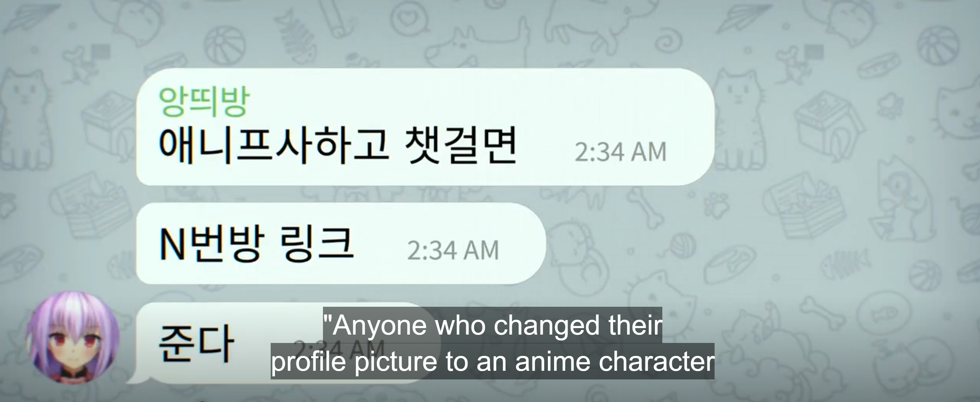The height and width of the screenshot is (402, 980).
Task: Select the message 애니프사하고 챗걸면
Action: pos(338,146)
